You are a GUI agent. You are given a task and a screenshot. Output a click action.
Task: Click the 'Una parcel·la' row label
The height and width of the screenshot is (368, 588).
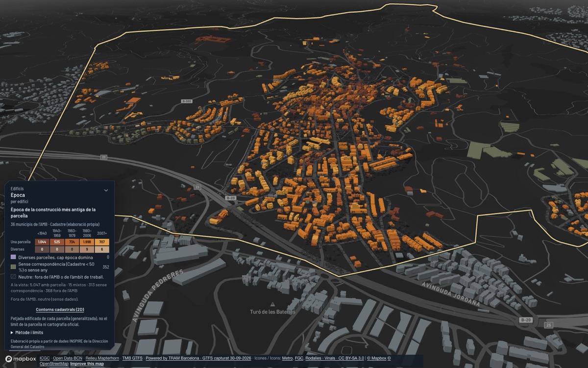point(21,242)
